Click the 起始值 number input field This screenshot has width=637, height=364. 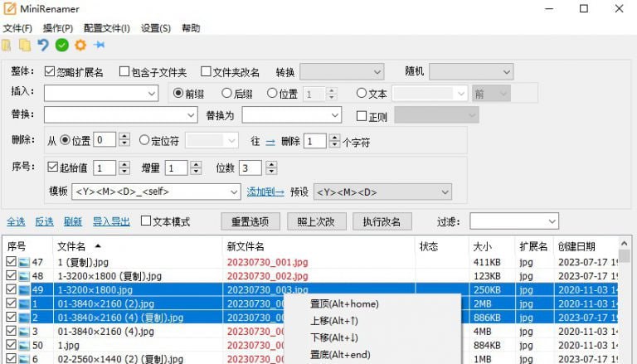[105, 167]
